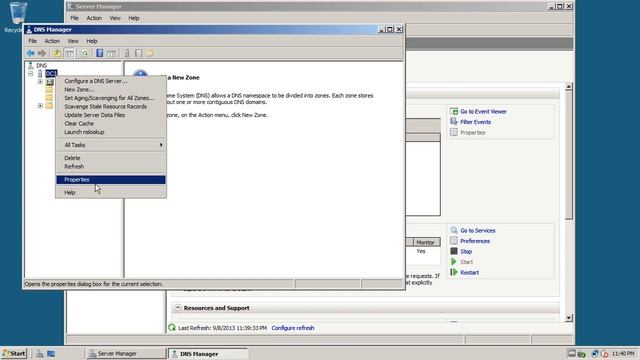Collapse the DC1 server node
The image size is (640, 360).
31,73
